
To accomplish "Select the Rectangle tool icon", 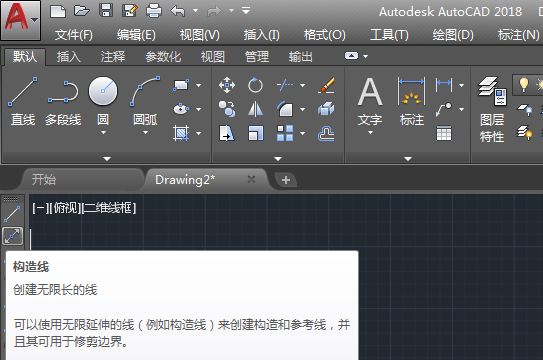I will [x=181, y=85].
